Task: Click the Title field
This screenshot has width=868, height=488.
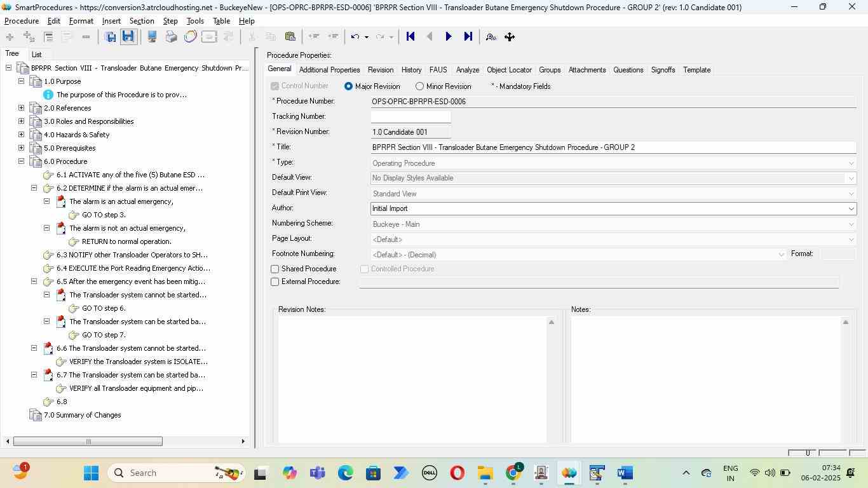Action: point(613,147)
